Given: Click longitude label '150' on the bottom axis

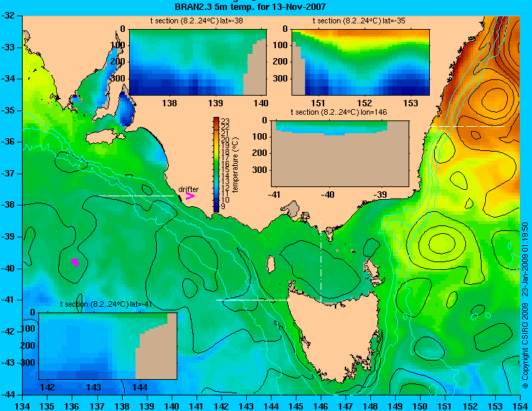Looking at the screenshot, I should pyautogui.click(x=421, y=406).
